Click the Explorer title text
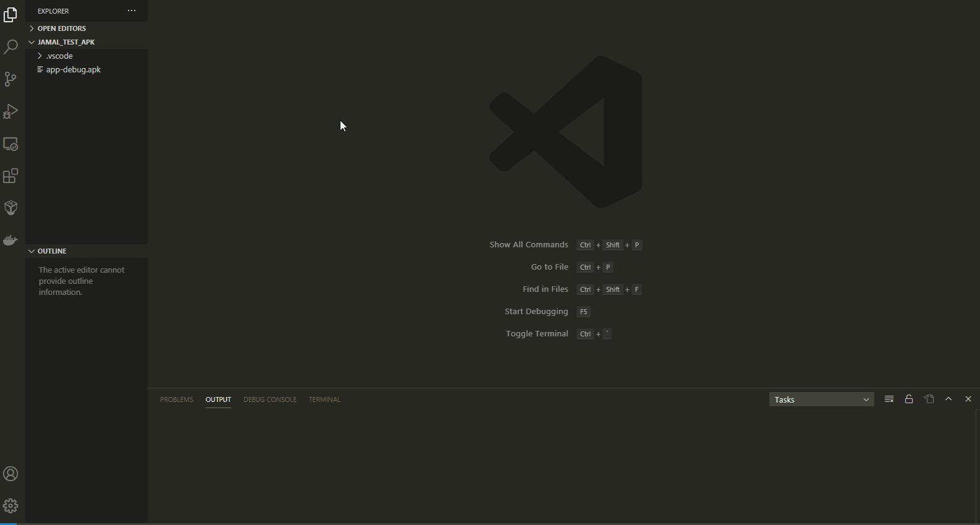Viewport: 980px width, 525px height. (x=53, y=11)
